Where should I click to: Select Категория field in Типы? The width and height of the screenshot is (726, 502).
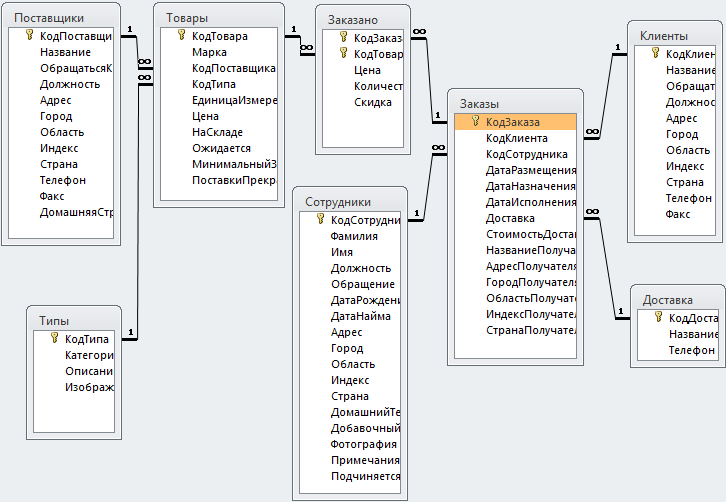point(74,355)
